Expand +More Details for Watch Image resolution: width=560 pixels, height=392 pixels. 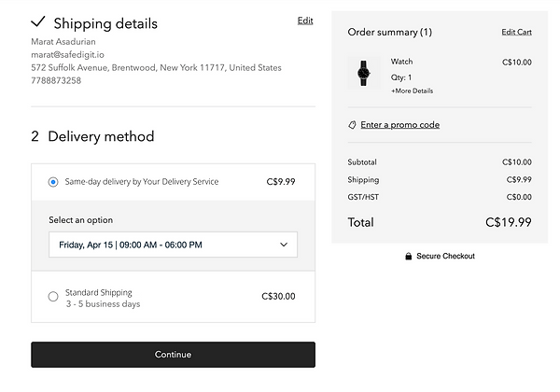click(x=412, y=91)
